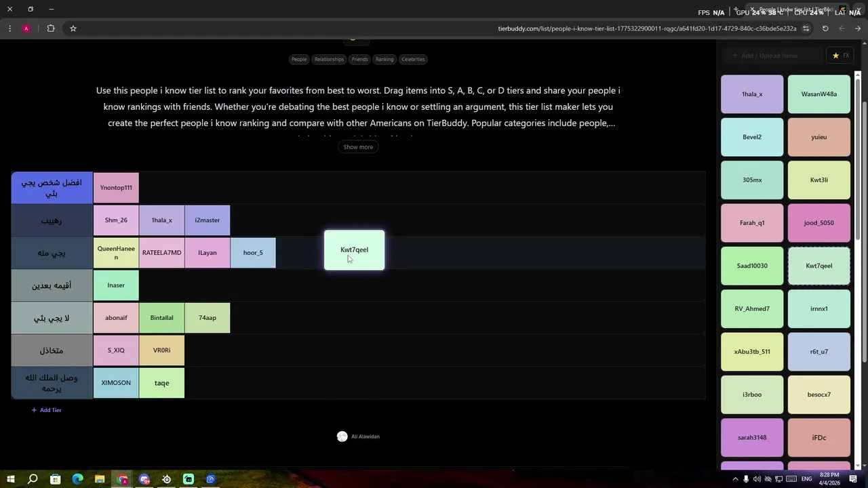The width and height of the screenshot is (868, 488).
Task: Select the XIMOSON tile
Action: 116,383
